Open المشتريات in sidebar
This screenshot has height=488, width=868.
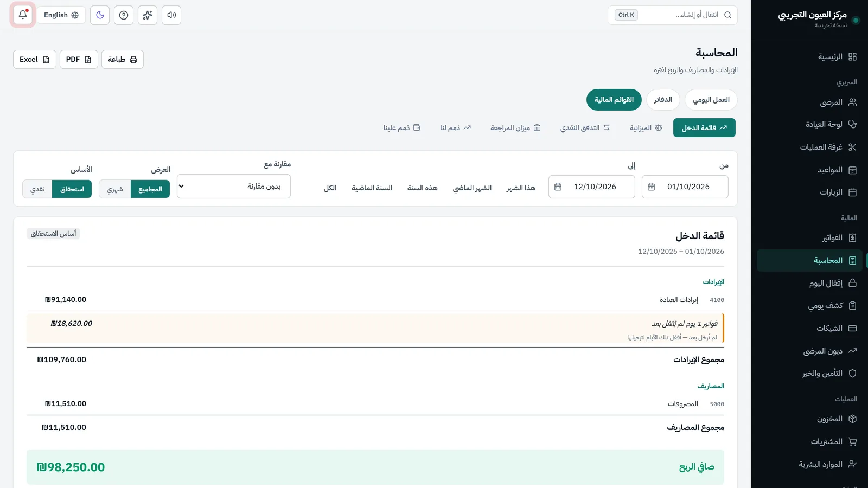[809, 442]
